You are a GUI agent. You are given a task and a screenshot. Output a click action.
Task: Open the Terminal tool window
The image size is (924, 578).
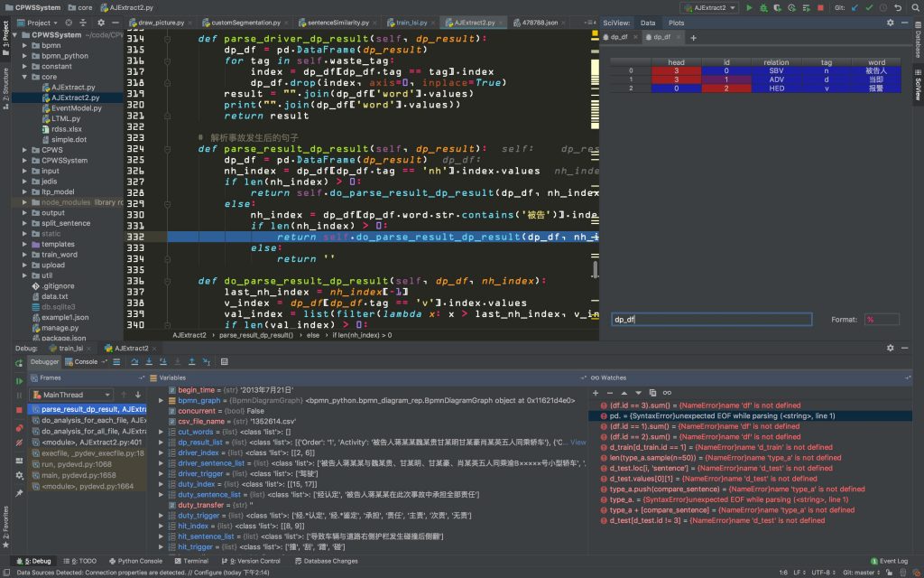[191, 561]
